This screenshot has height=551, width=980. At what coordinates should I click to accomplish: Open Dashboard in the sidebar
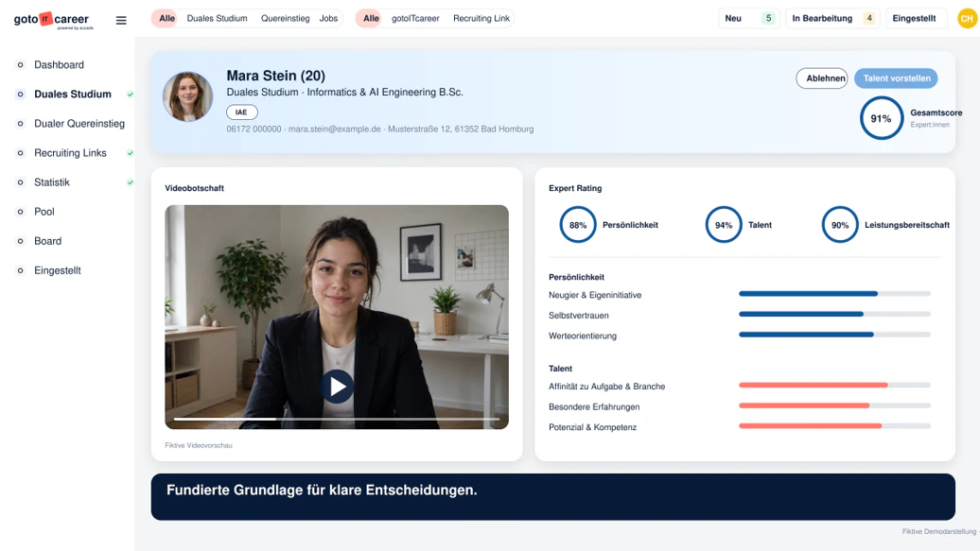click(59, 65)
